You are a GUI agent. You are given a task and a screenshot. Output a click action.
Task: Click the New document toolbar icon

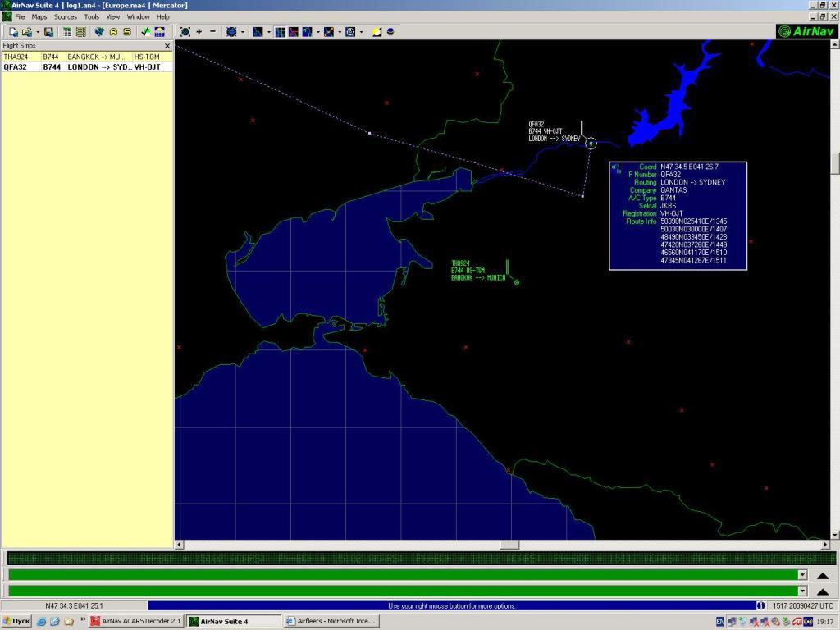click(13, 32)
